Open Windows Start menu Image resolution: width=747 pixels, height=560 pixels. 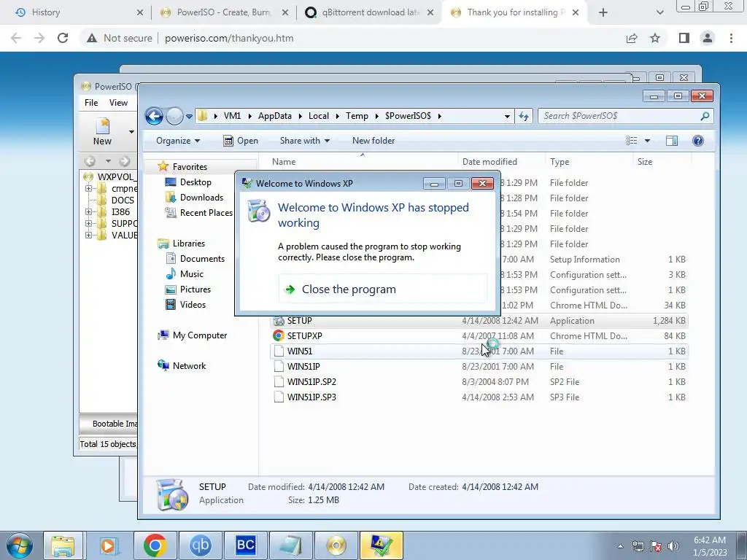click(20, 545)
